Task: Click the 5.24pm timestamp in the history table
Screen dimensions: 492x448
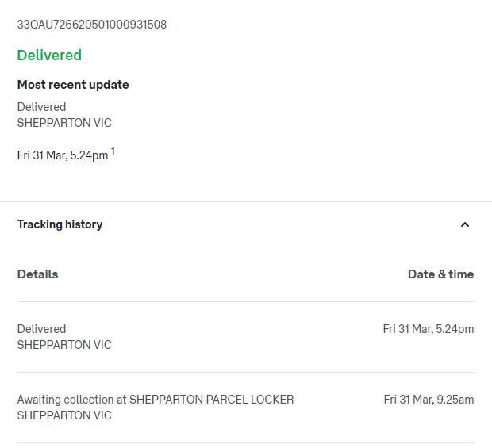Action: 428,329
